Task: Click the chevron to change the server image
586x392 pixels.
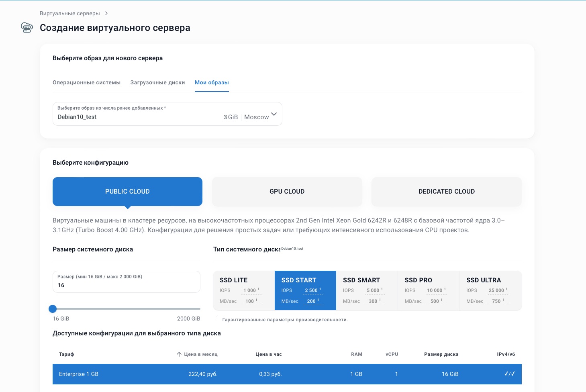Action: (x=274, y=114)
